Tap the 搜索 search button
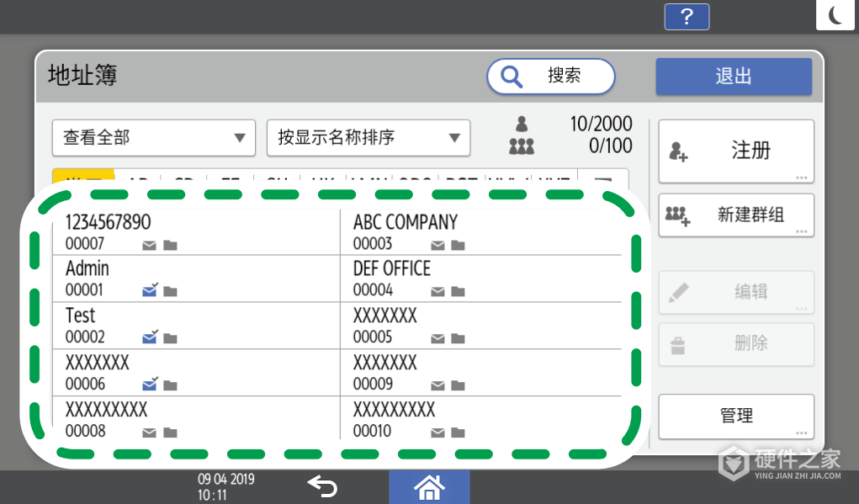859x504 pixels. [551, 77]
